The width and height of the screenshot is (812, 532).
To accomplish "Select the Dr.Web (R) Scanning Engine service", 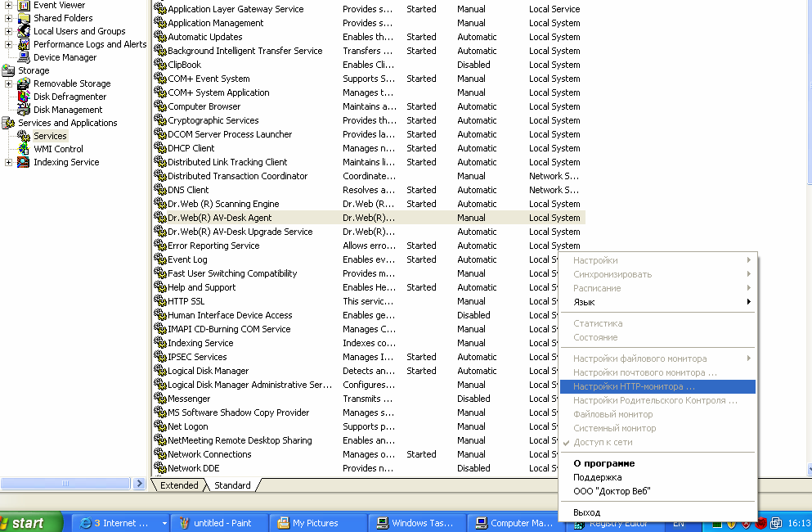I will tap(370, 204).
